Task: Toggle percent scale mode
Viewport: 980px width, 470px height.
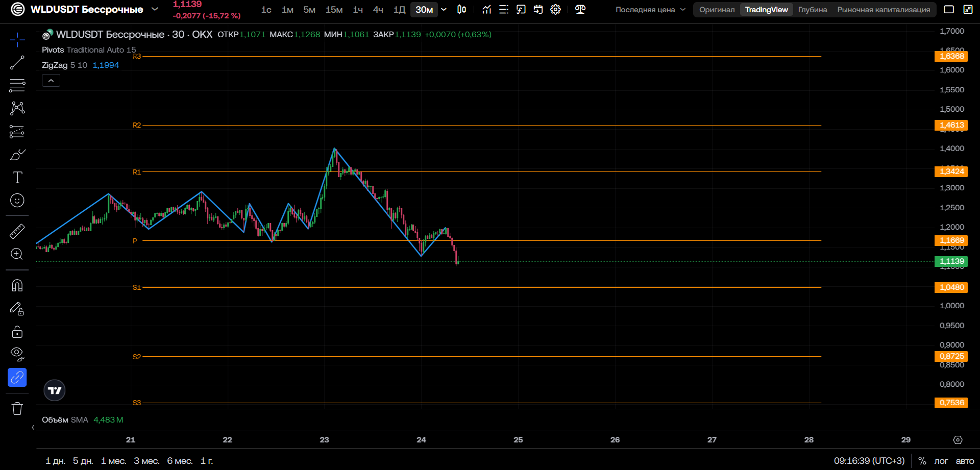Action: pyautogui.click(x=922, y=461)
